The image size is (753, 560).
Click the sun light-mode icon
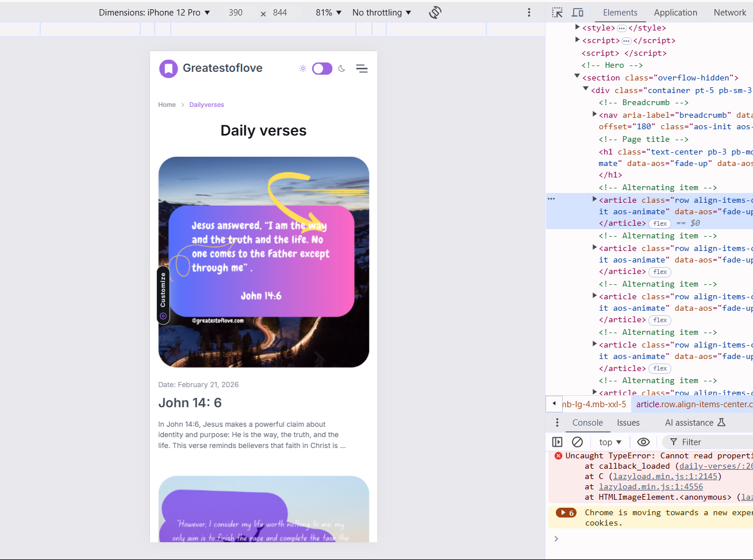(302, 68)
